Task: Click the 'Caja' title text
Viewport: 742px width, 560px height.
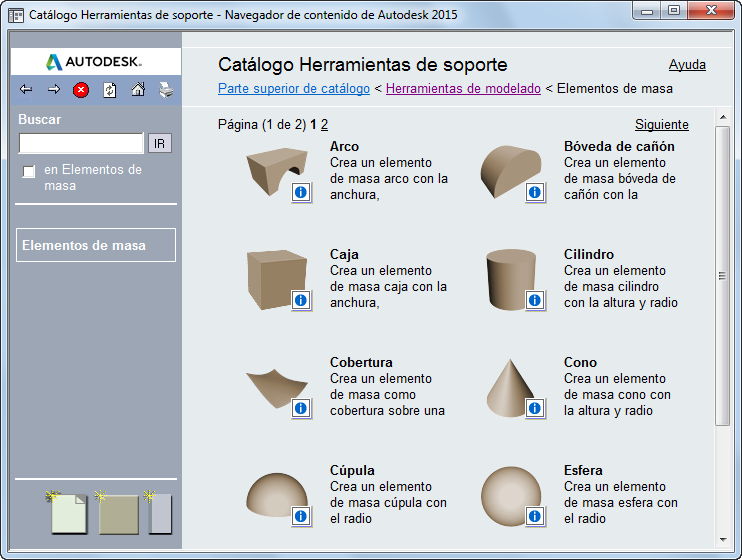Action: (344, 255)
